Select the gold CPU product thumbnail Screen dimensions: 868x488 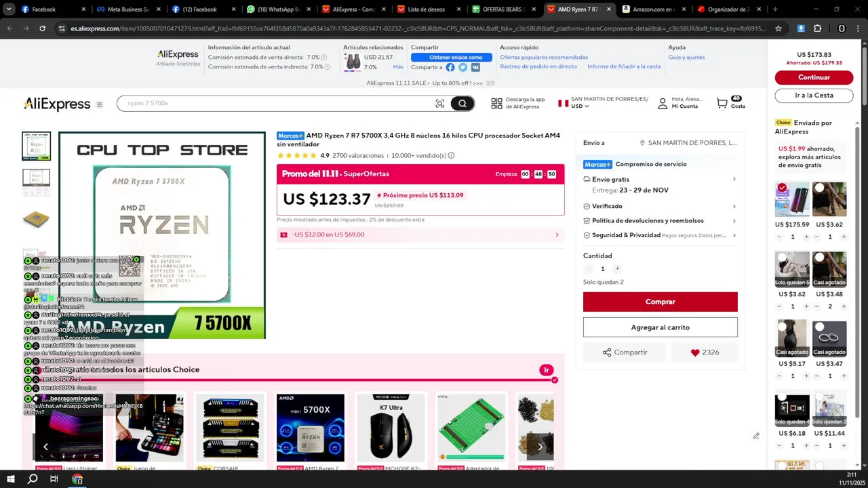point(36,219)
